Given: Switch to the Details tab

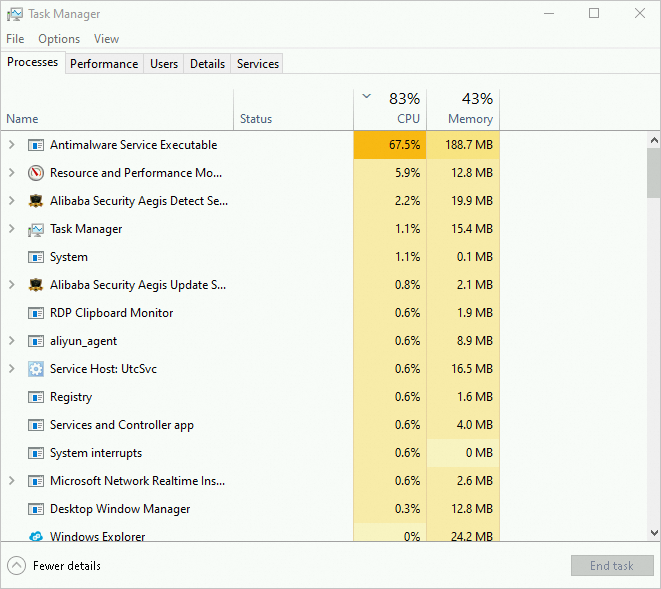Looking at the screenshot, I should click(x=207, y=64).
